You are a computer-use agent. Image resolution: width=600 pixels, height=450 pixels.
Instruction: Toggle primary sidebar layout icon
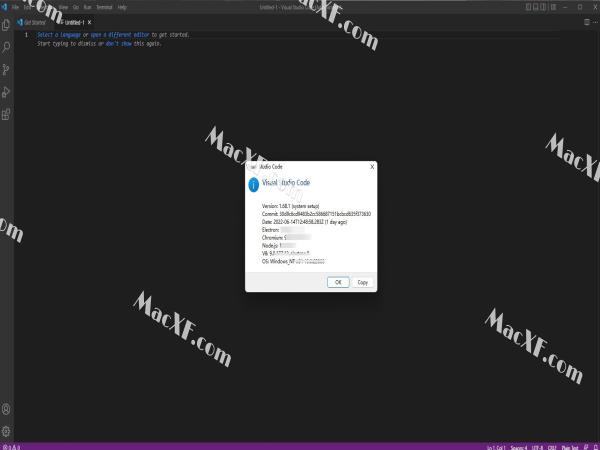pos(528,7)
